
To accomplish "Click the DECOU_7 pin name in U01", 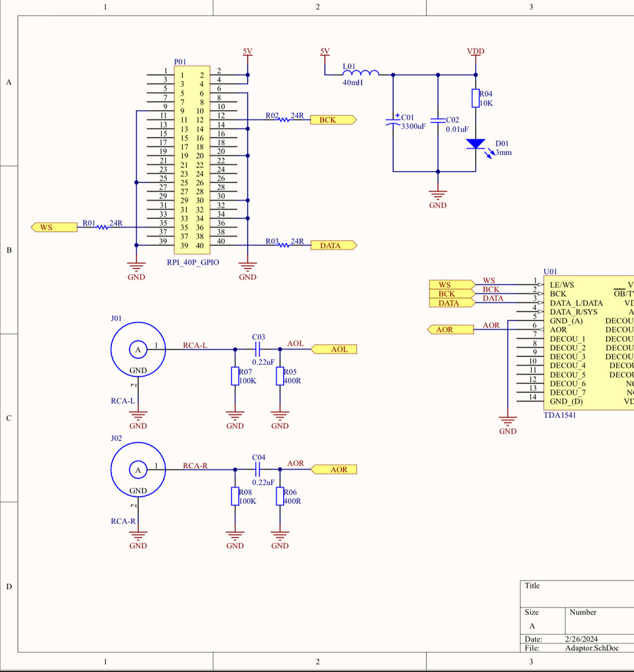I will pyautogui.click(x=567, y=393).
